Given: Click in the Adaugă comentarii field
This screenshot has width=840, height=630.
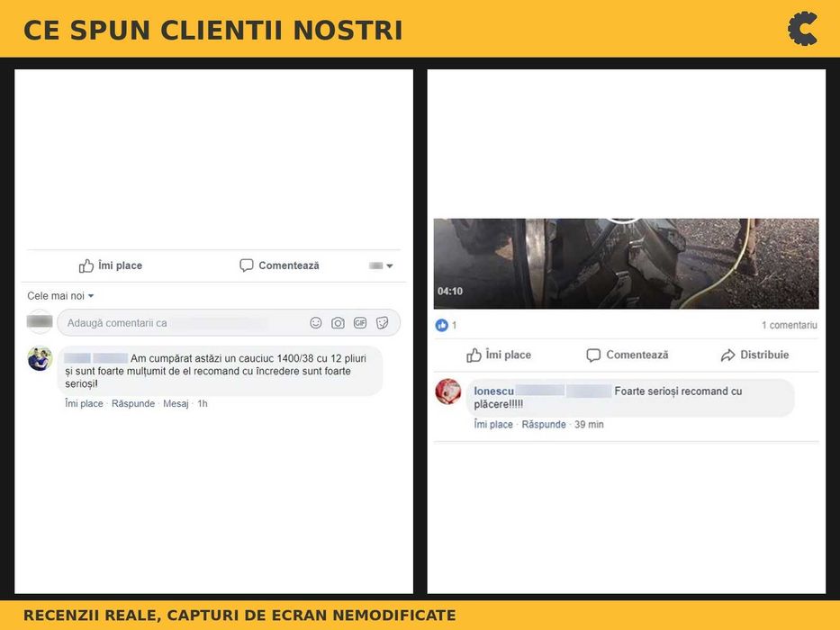Looking at the screenshot, I should tap(229, 323).
